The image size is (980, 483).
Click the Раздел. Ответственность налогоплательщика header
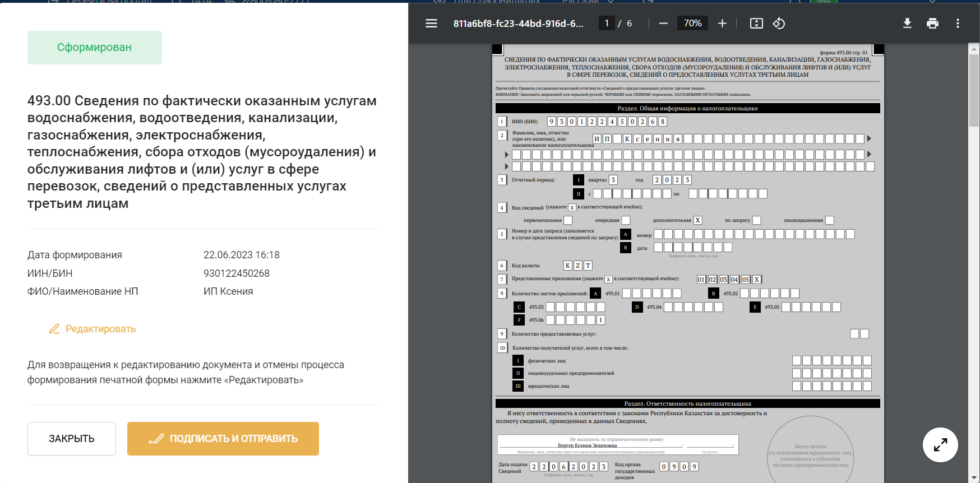click(687, 403)
